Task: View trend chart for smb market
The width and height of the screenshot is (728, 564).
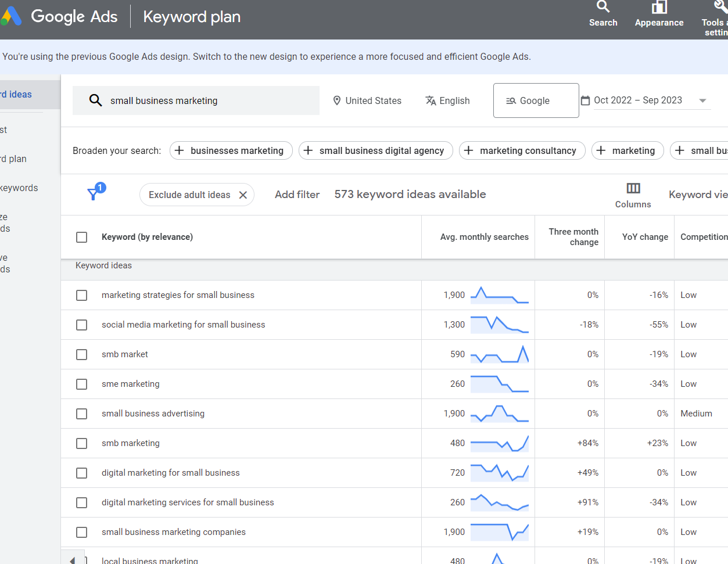Action: 500,354
